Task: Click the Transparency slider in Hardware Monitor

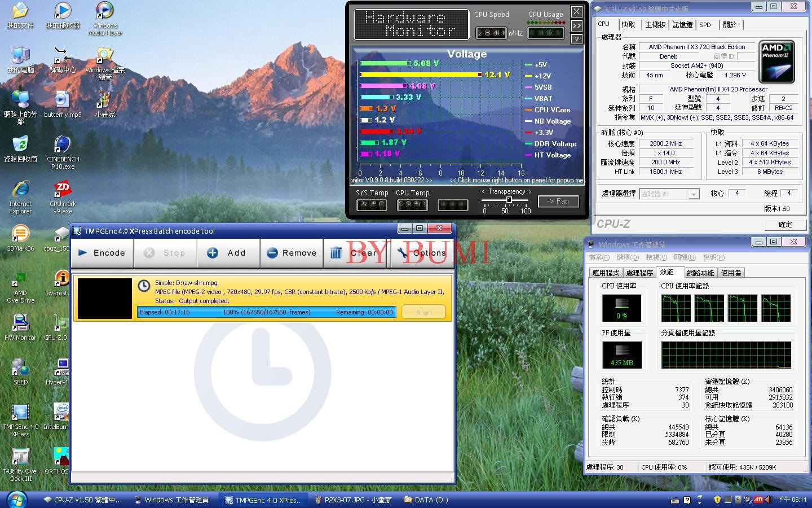Action: click(x=509, y=200)
